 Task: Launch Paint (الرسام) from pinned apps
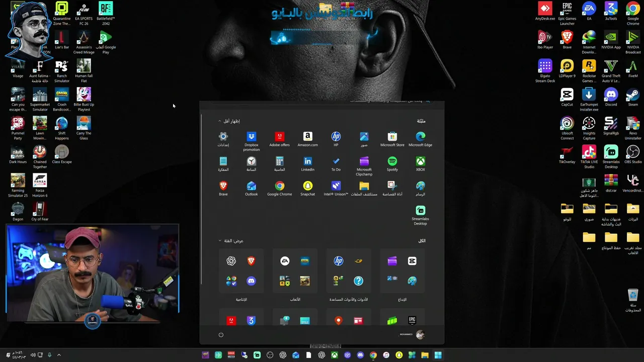tap(420, 189)
